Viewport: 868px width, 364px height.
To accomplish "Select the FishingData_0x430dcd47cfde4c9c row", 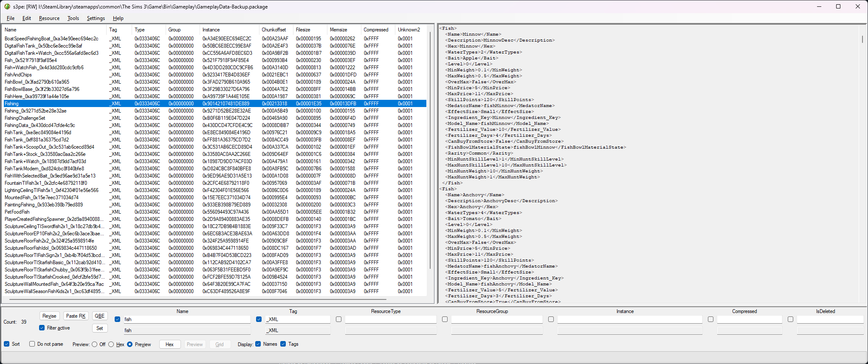I will tap(214, 125).
